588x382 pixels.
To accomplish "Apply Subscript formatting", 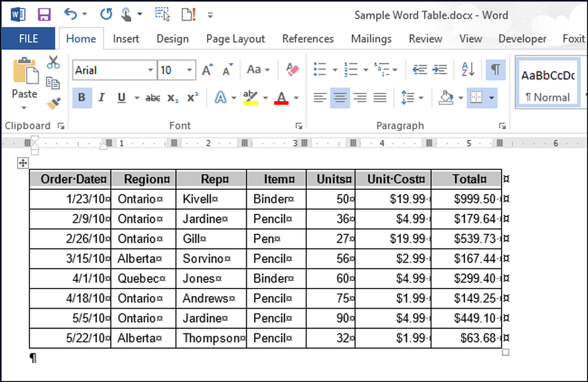I will (x=172, y=98).
